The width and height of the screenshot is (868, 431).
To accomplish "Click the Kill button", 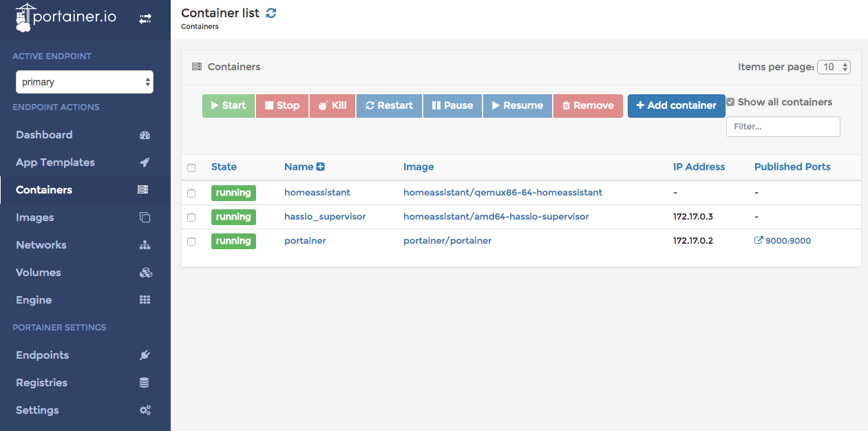I will coord(332,105).
